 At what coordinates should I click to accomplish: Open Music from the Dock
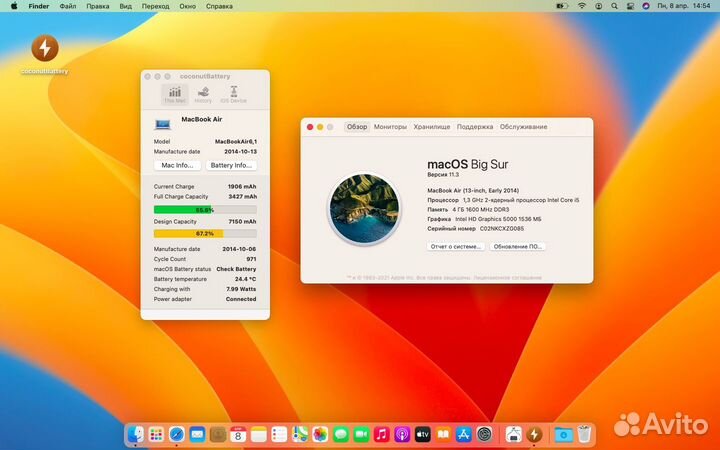(382, 434)
